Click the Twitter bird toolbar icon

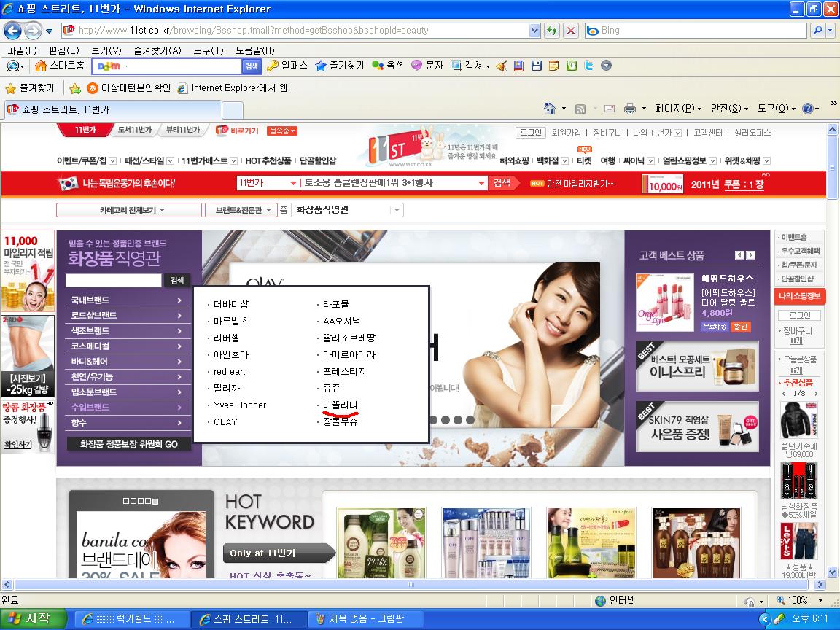[589, 66]
